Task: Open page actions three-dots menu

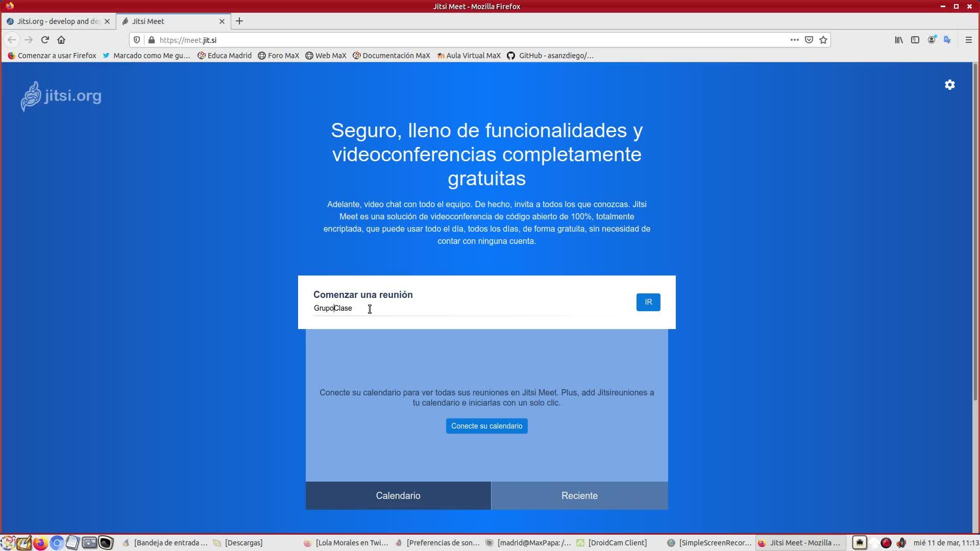Action: (794, 40)
